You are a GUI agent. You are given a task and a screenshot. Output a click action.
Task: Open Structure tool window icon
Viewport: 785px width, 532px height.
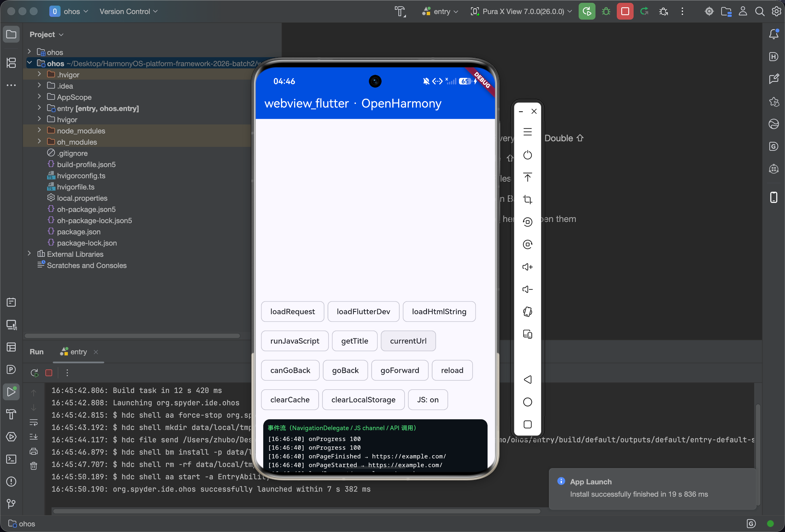pyautogui.click(x=11, y=63)
